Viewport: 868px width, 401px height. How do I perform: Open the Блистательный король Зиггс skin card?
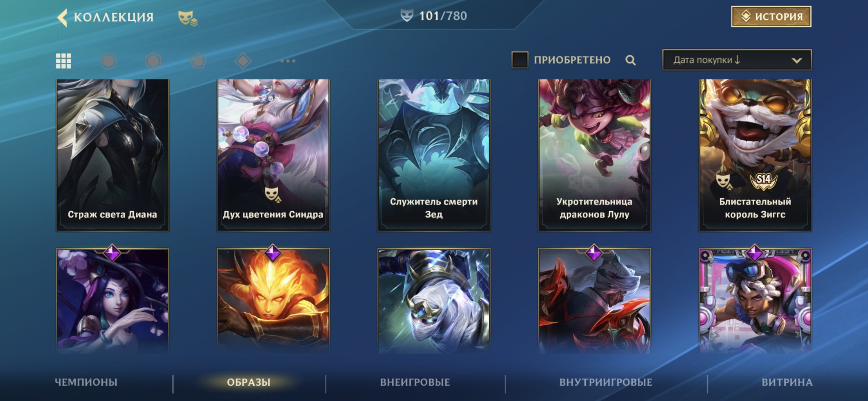755,155
